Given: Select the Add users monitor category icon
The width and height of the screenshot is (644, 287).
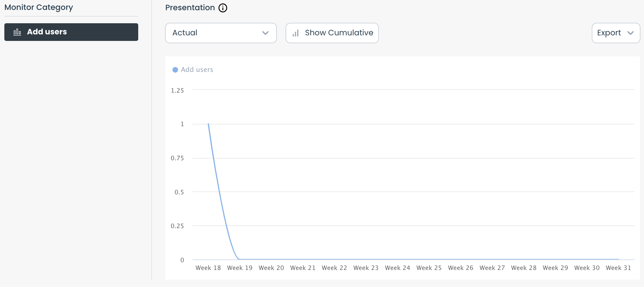Looking at the screenshot, I should pos(17,32).
